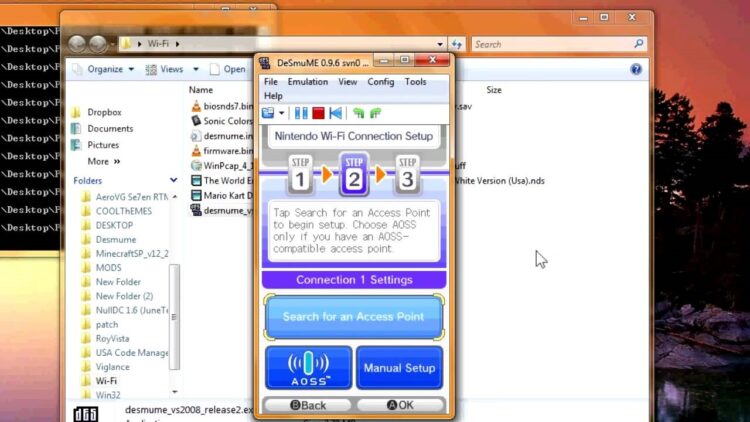Open the DeSmuME Help menu
The image size is (750, 422).
pos(273,96)
